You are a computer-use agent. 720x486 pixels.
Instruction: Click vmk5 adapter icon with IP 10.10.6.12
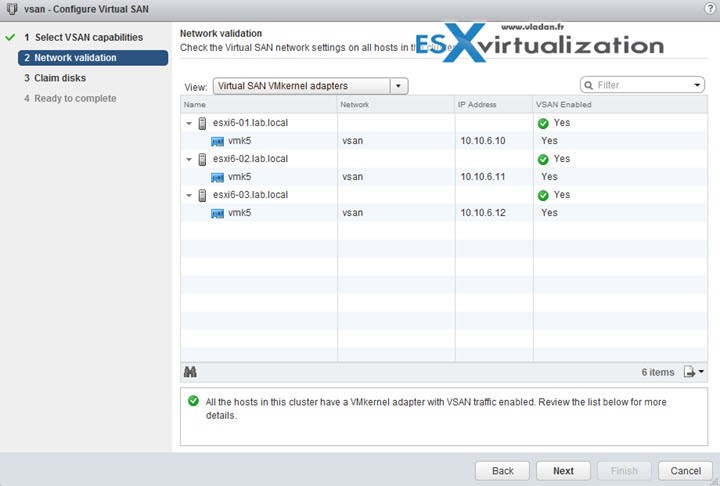[217, 214]
